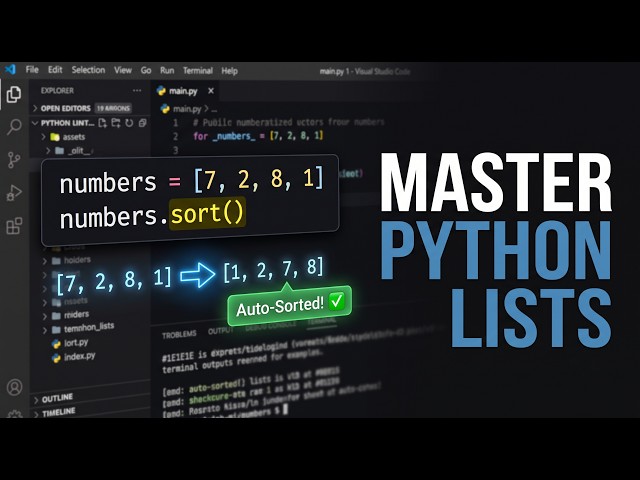Open the index.py file
The height and width of the screenshot is (480, 640).
74,357
